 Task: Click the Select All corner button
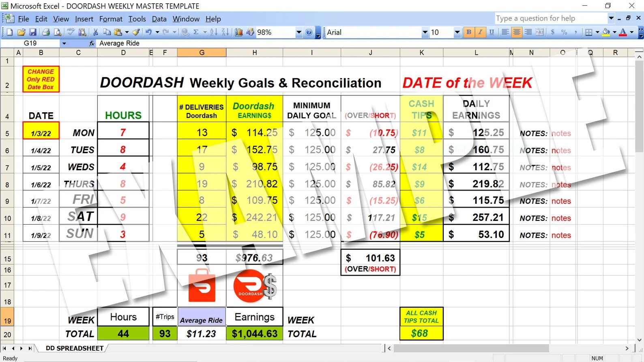point(7,52)
